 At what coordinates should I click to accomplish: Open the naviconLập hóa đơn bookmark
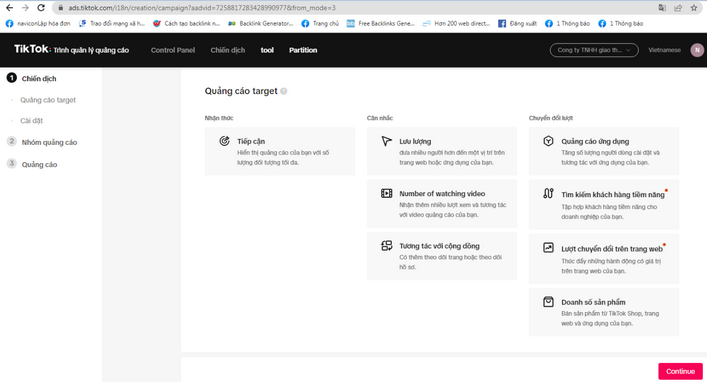coord(38,23)
